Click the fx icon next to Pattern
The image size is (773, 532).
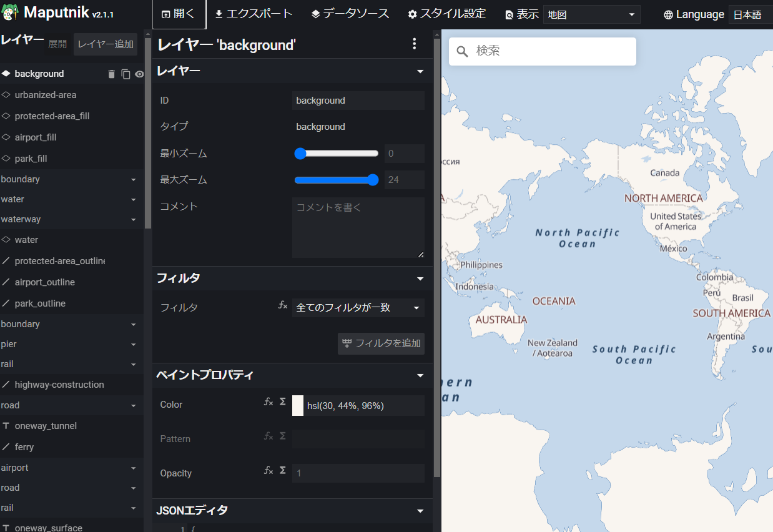click(x=268, y=436)
